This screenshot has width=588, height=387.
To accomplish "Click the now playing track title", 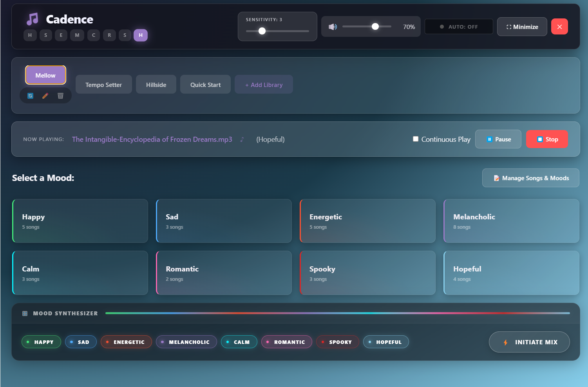I will point(152,139).
